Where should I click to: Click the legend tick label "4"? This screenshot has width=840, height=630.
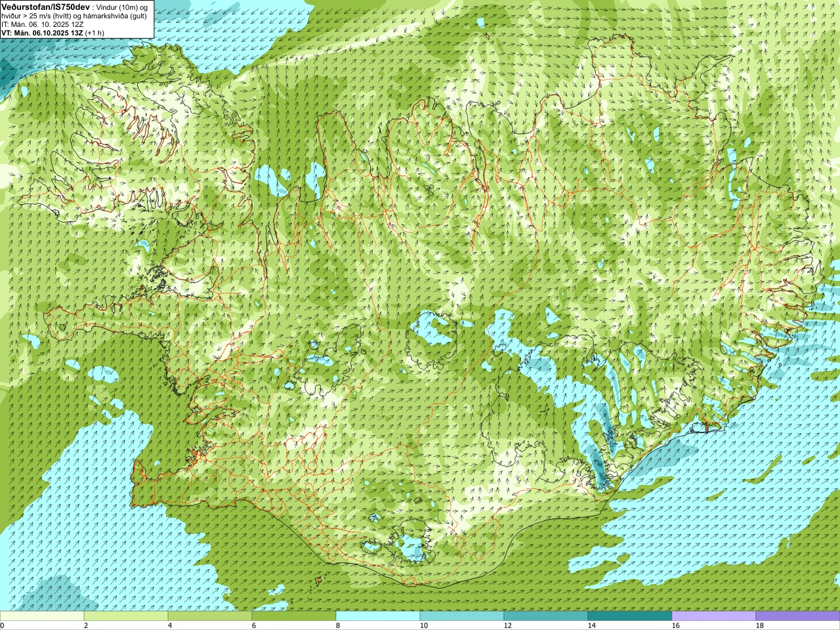pyautogui.click(x=170, y=626)
